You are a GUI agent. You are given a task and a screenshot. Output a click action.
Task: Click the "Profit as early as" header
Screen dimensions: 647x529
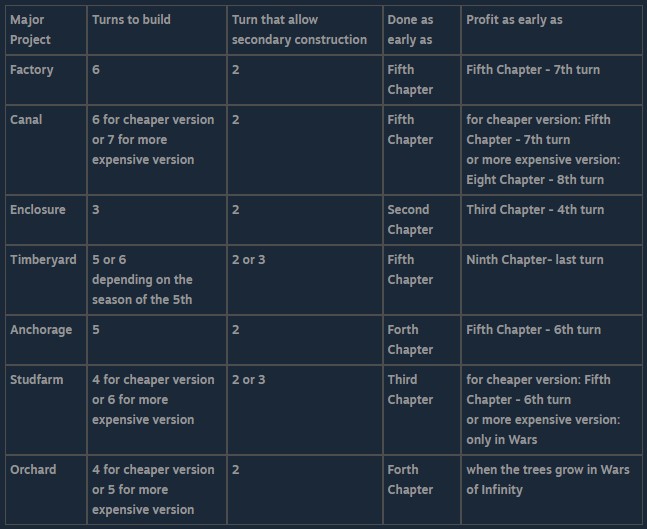click(x=514, y=20)
